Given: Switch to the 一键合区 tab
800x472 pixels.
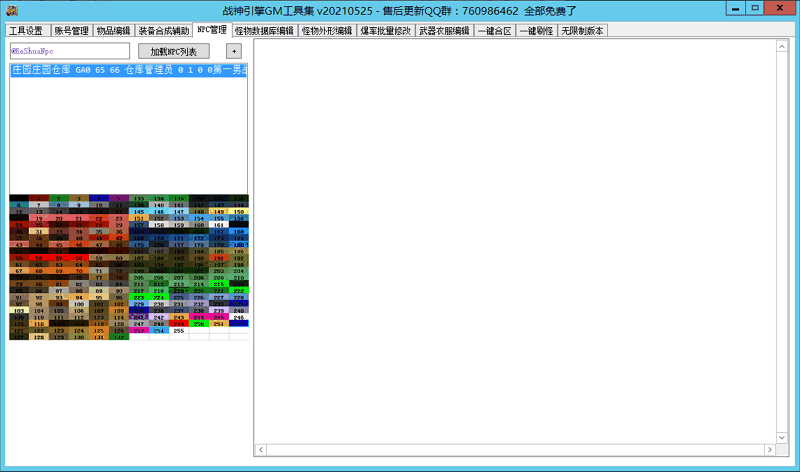Looking at the screenshot, I should [x=494, y=31].
